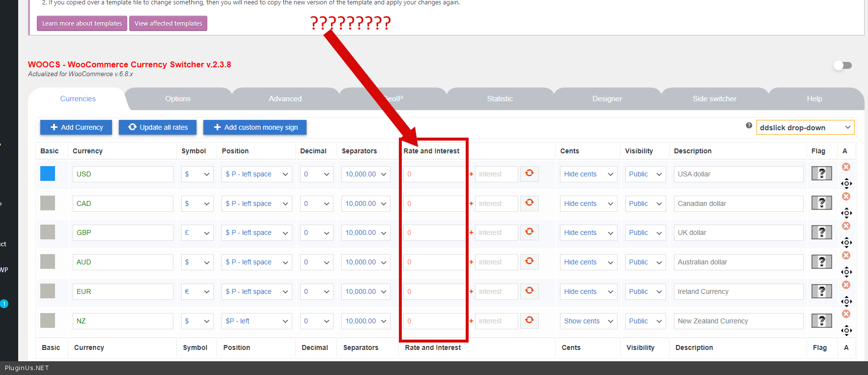Viewport: 868px width, 375px height.
Task: Refresh the USD rate with its update icon
Action: point(529,173)
